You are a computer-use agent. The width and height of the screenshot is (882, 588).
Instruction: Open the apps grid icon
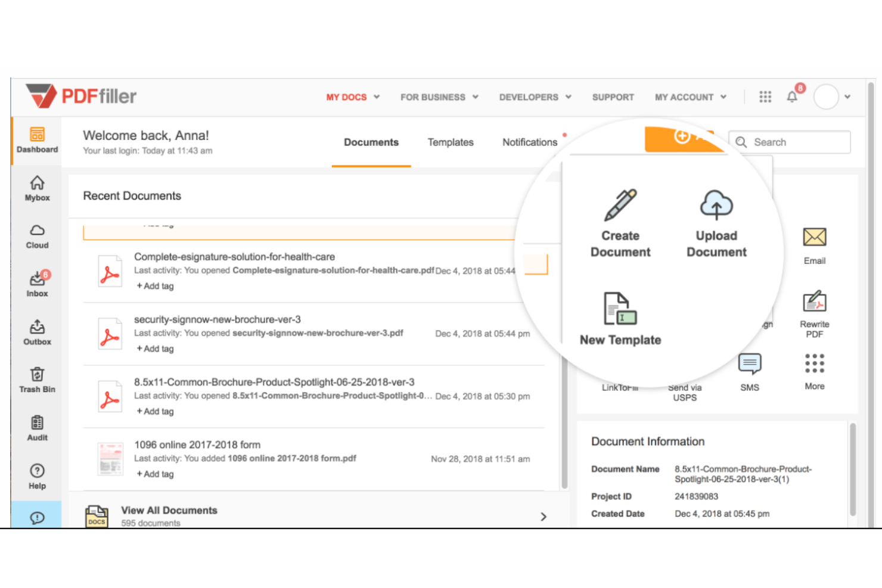coord(765,97)
